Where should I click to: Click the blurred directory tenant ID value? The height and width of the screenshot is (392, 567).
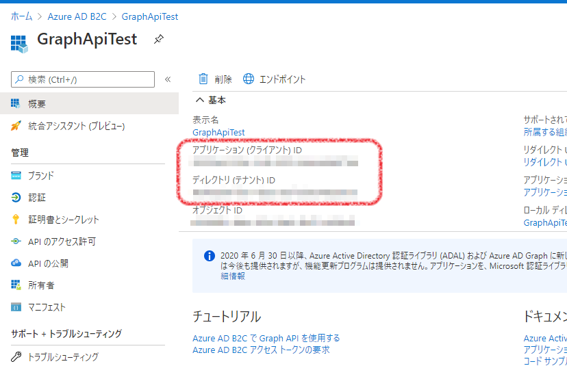(274, 192)
